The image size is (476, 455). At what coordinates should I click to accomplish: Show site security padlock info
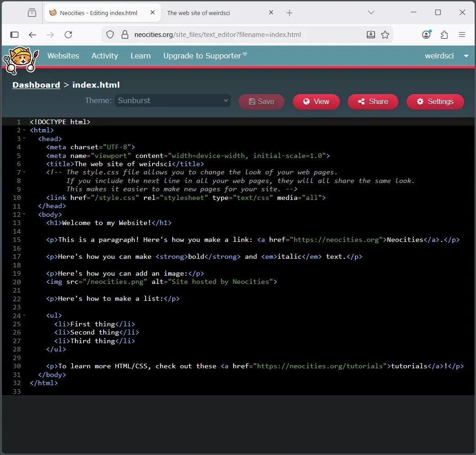point(125,35)
